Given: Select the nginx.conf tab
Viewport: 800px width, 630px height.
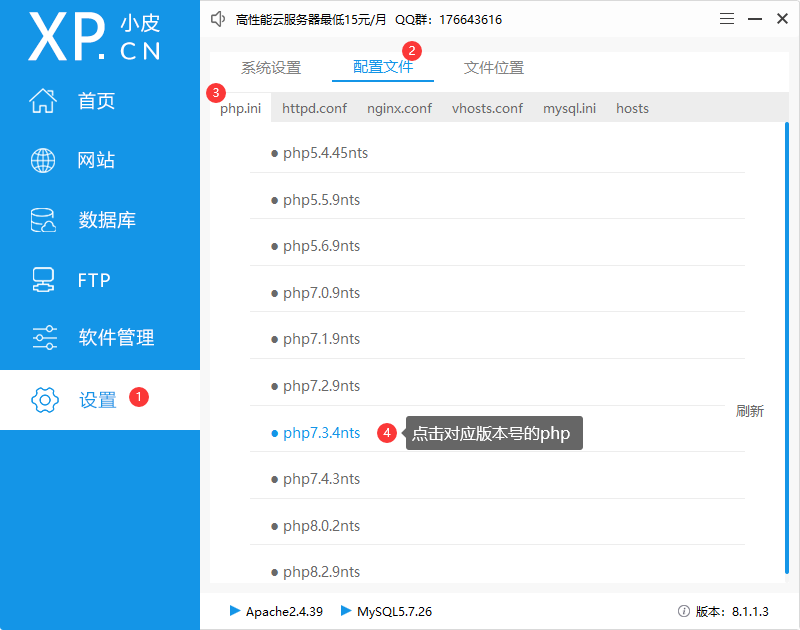Looking at the screenshot, I should (x=399, y=108).
